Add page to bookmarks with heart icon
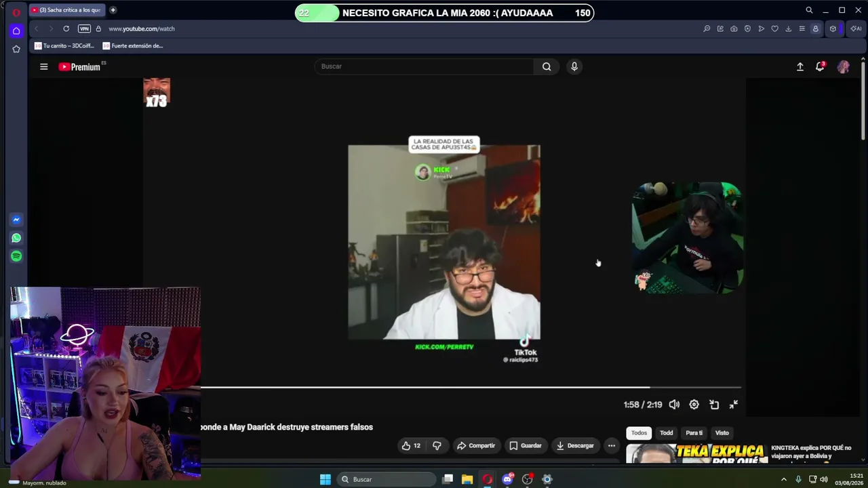The width and height of the screenshot is (868, 488). 774,28
